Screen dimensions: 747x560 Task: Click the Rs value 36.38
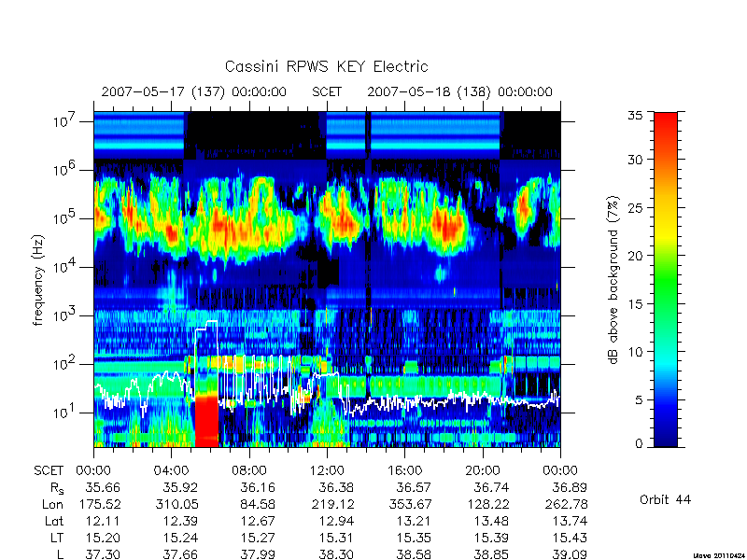pos(336,487)
